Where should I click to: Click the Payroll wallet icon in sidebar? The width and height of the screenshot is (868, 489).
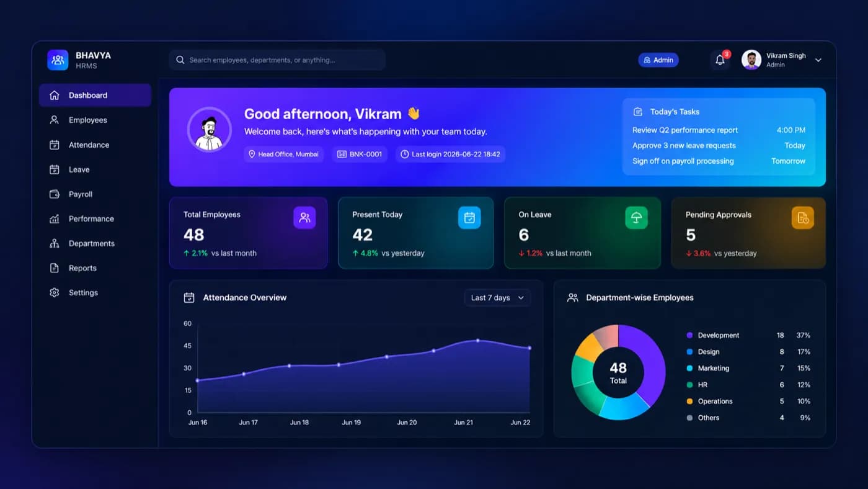click(x=55, y=194)
